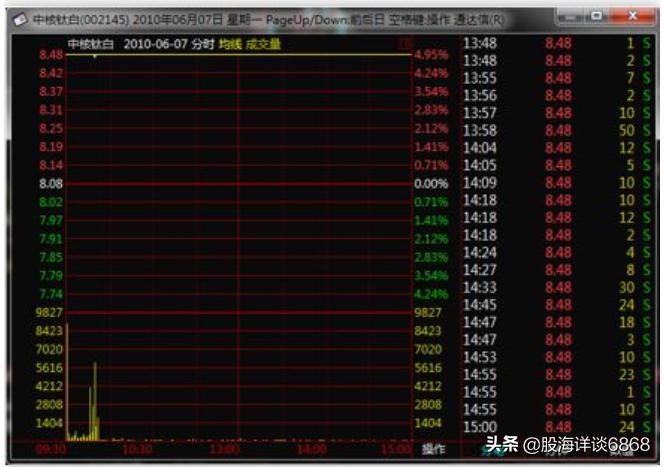Click the 1404 volume label on right axis
The height and width of the screenshot is (467, 665).
pos(428,423)
